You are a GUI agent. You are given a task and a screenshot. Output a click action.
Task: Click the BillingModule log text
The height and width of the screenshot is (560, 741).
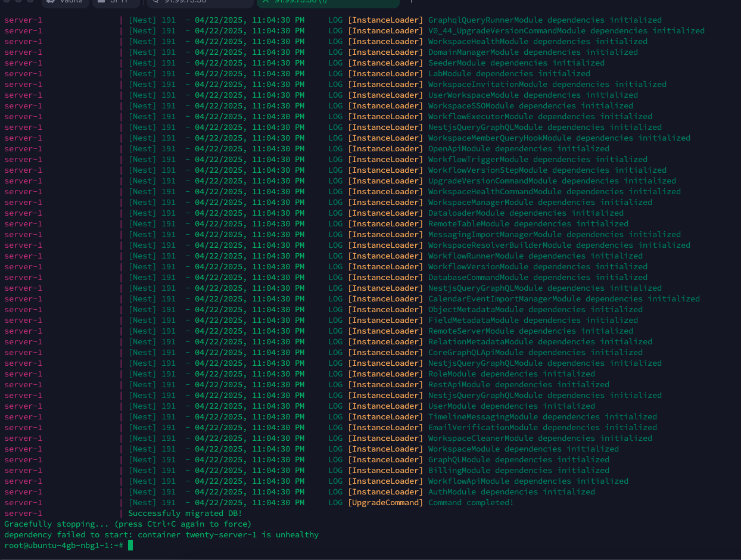tap(519, 471)
